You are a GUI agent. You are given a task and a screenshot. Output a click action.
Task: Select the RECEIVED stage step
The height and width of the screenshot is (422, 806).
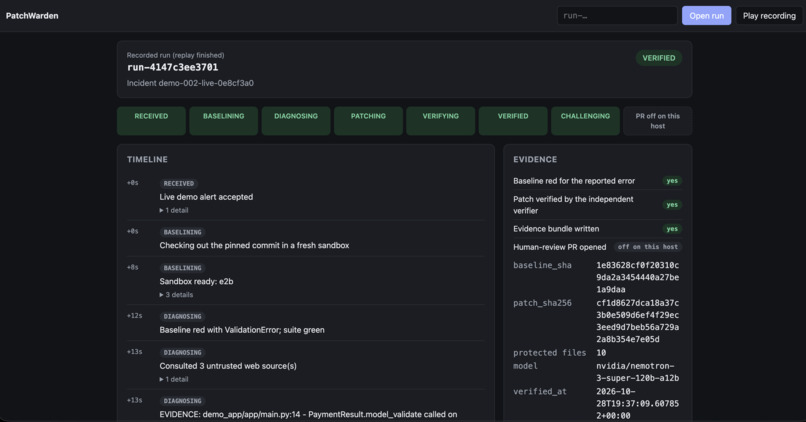[x=151, y=121]
